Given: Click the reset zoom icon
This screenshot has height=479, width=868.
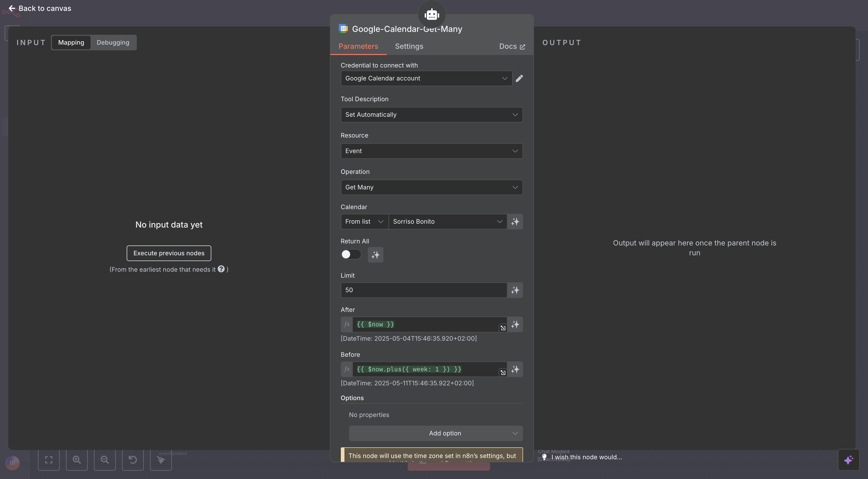Looking at the screenshot, I should pyautogui.click(x=133, y=460).
